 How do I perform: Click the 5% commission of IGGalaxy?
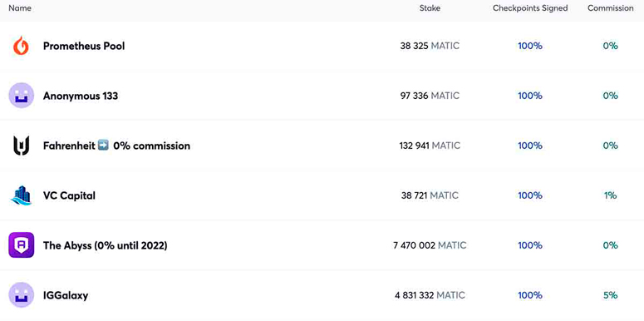coord(610,295)
